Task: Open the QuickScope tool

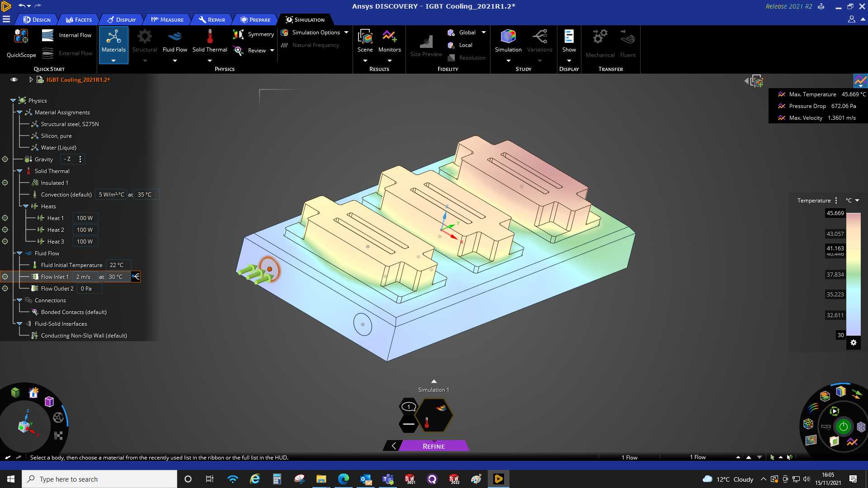Action: tap(21, 44)
